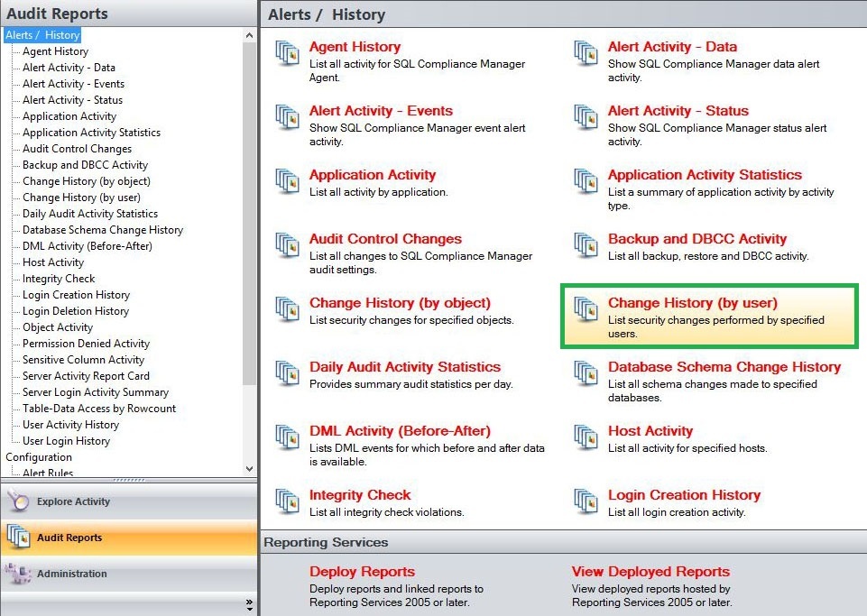This screenshot has width=867, height=616.
Task: Click the Alert Activity - Status report icon
Action: pos(586,117)
